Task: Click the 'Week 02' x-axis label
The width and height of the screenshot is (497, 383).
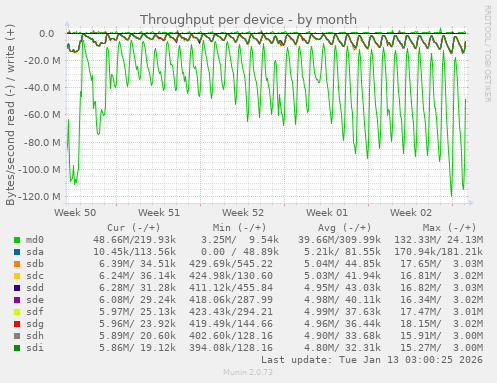Action: [411, 213]
